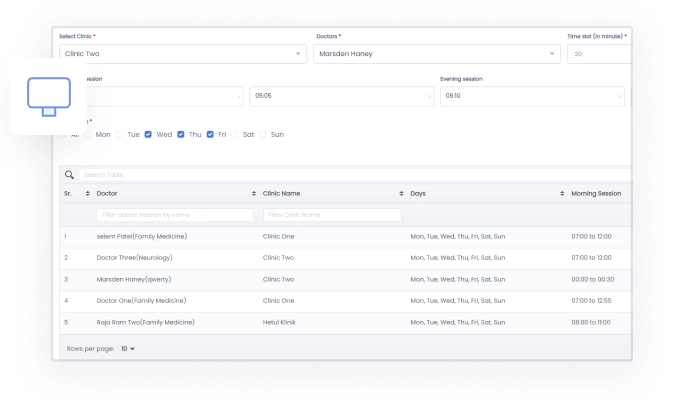Click the Filter Clinic Name field

click(x=331, y=215)
